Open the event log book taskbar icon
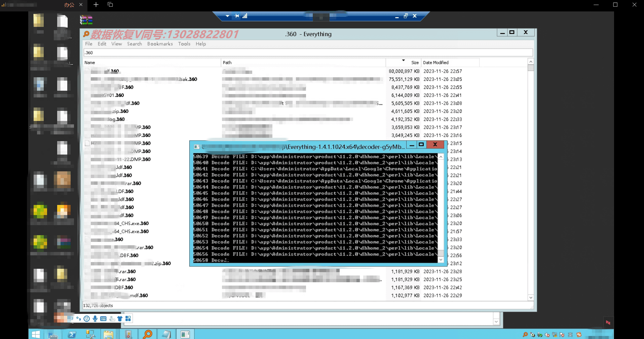 pos(128,334)
